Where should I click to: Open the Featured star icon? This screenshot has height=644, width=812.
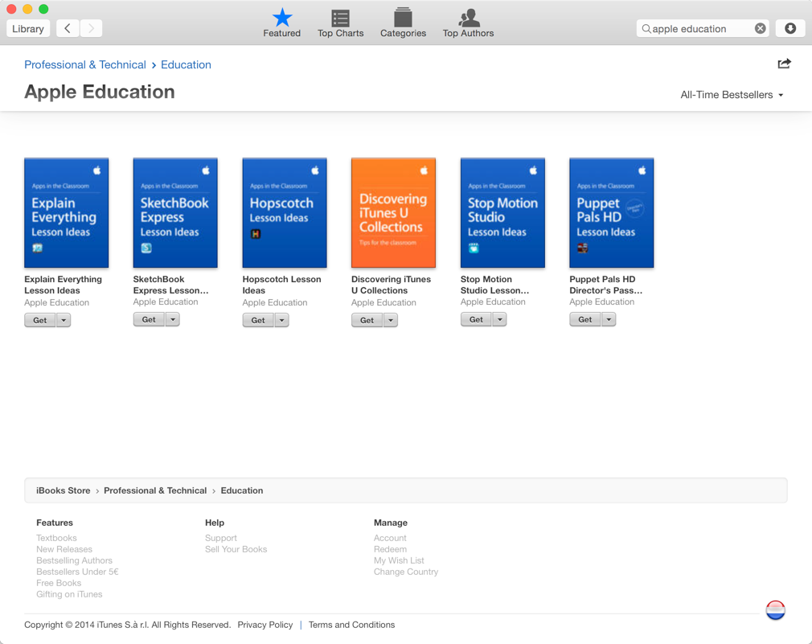[281, 18]
